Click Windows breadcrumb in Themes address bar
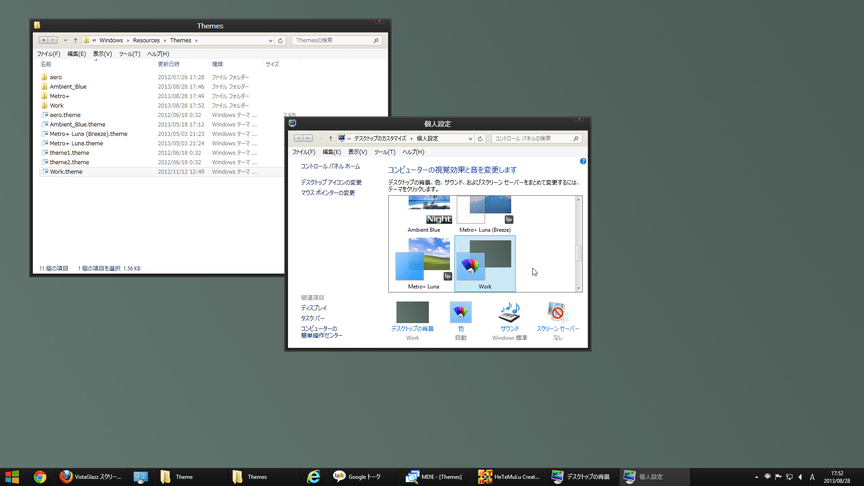This screenshot has height=486, width=864. click(x=111, y=40)
